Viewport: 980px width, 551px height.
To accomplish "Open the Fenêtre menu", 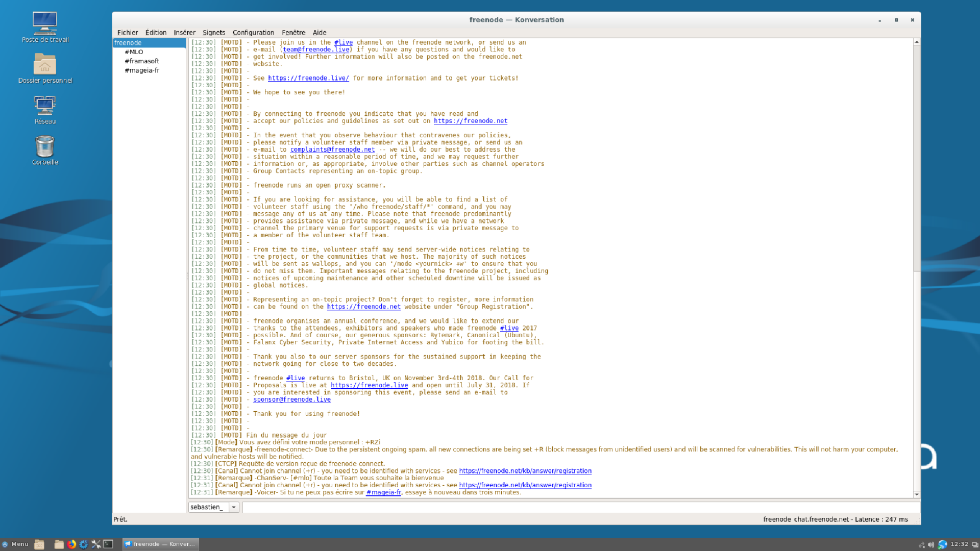I will coord(293,32).
